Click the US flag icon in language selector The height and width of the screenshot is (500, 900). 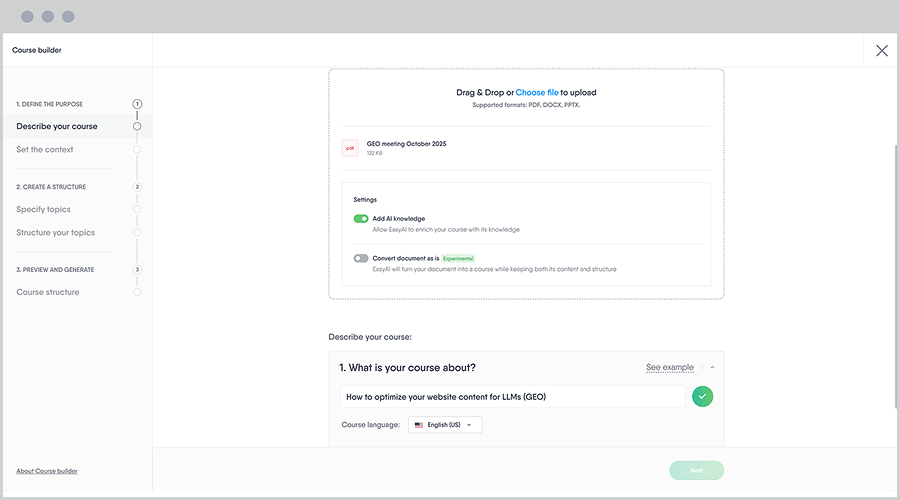(x=419, y=425)
